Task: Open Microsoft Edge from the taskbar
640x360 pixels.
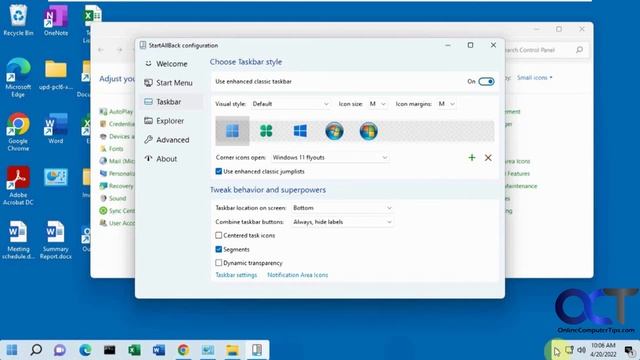Action: (x=85, y=350)
